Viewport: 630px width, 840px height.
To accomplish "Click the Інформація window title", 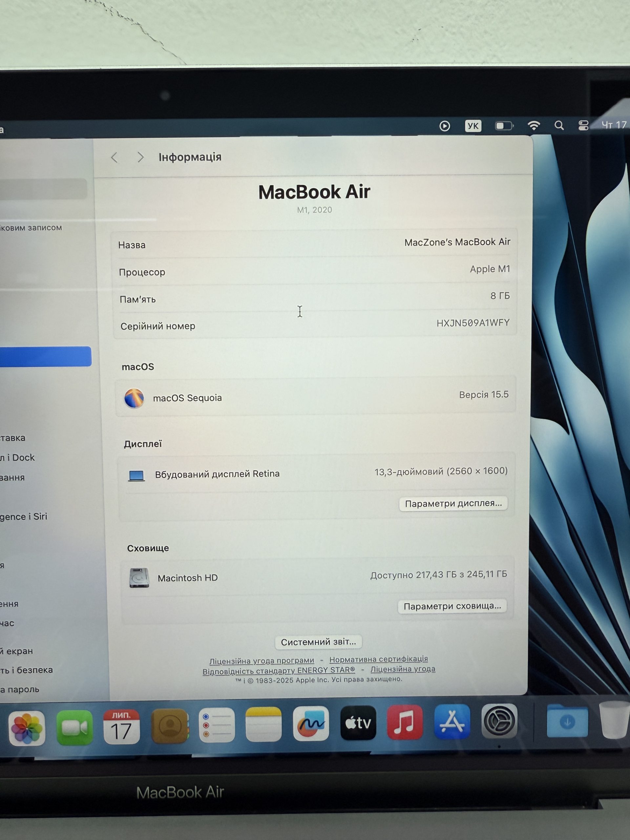I will tap(190, 157).
